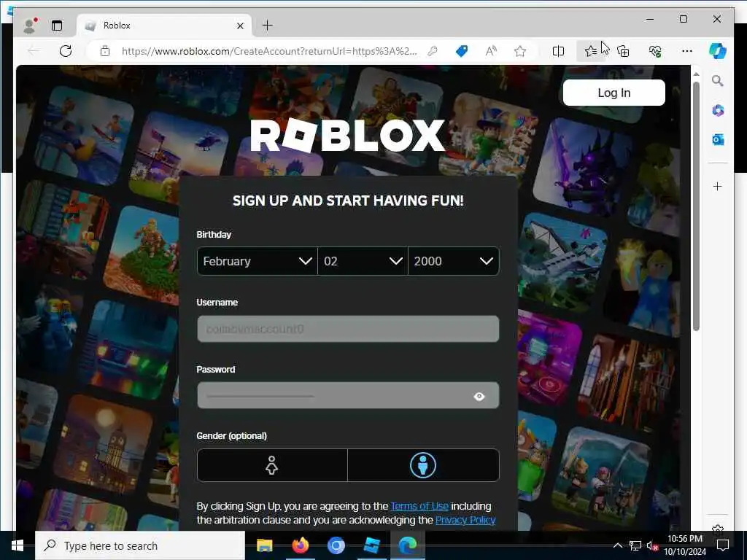Activate the Read Aloud icon
Image resolution: width=747 pixels, height=560 pixels.
(x=491, y=51)
